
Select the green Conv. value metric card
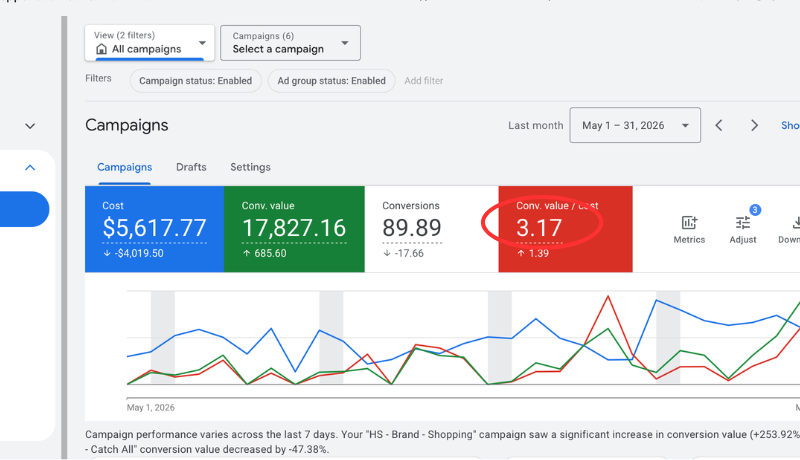pyautogui.click(x=294, y=229)
